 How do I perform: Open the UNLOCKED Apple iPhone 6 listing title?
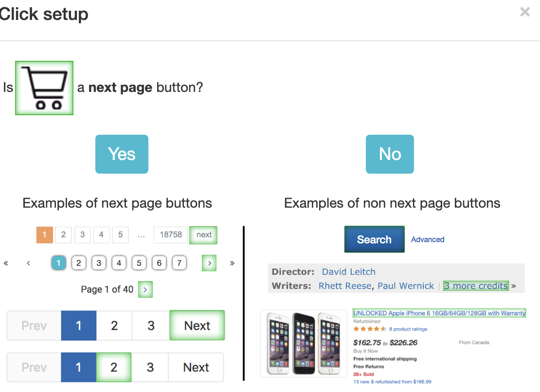(439, 313)
